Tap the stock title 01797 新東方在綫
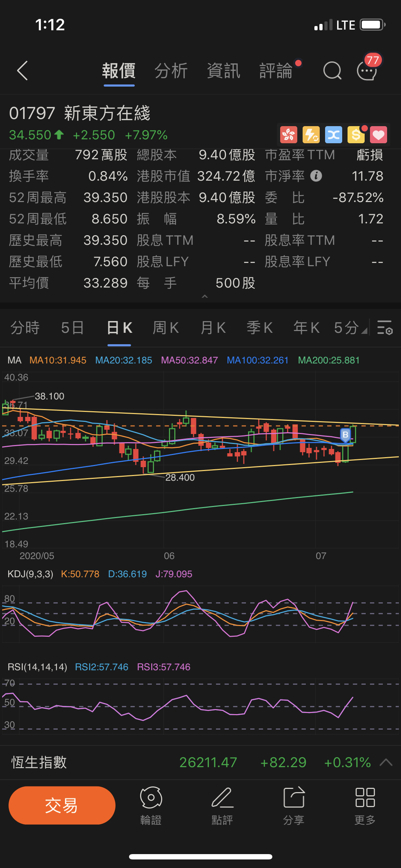 tap(80, 113)
